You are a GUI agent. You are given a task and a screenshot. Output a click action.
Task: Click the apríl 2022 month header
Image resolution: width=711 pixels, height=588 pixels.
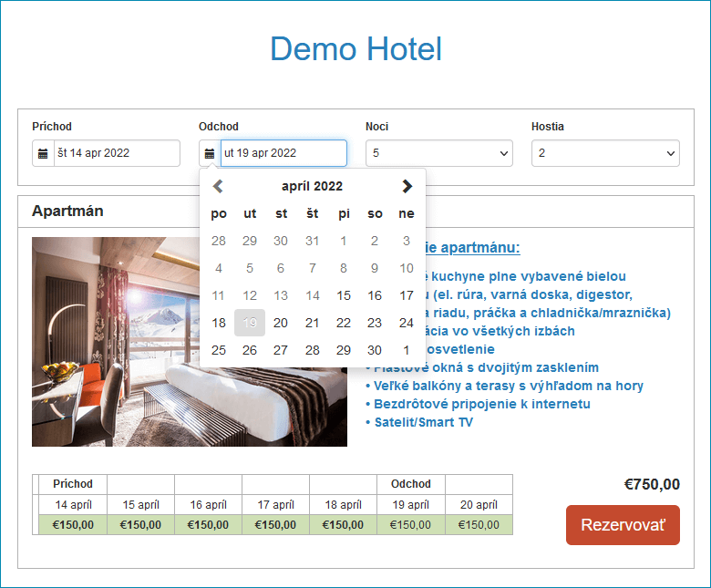pyautogui.click(x=312, y=186)
